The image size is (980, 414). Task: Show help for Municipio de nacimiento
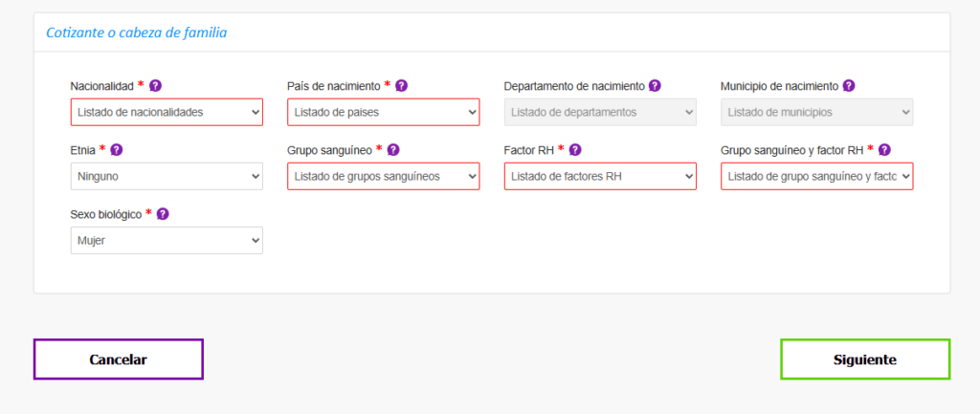click(849, 85)
